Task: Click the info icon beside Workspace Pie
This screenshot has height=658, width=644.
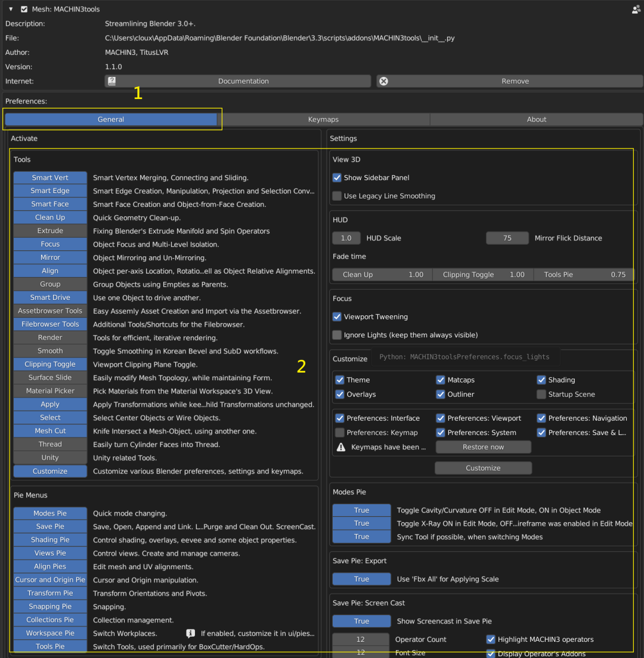Action: [191, 633]
